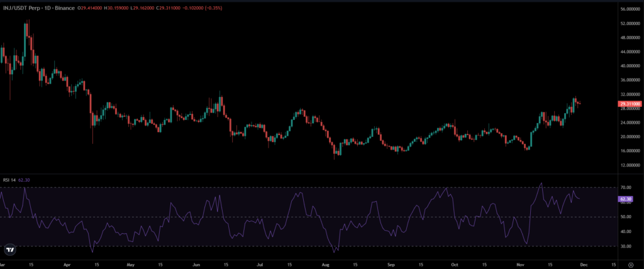Click the low value 29.162000
This screenshot has height=269, width=644.
tap(143, 8)
